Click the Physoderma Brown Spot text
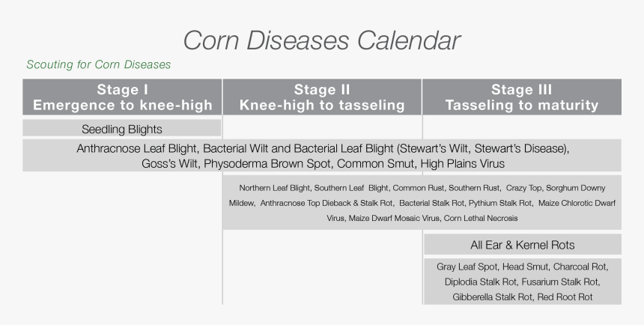 point(267,163)
